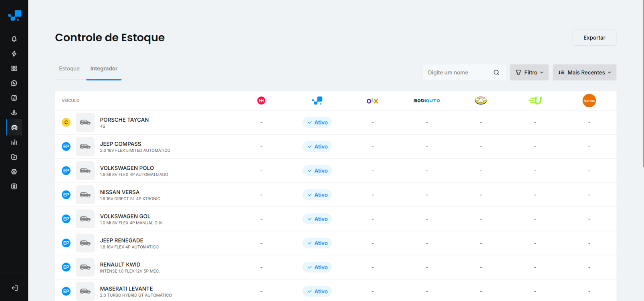644x301 pixels.
Task: Open the JEEP RENEGADE vehicle name
Action: tap(121, 240)
